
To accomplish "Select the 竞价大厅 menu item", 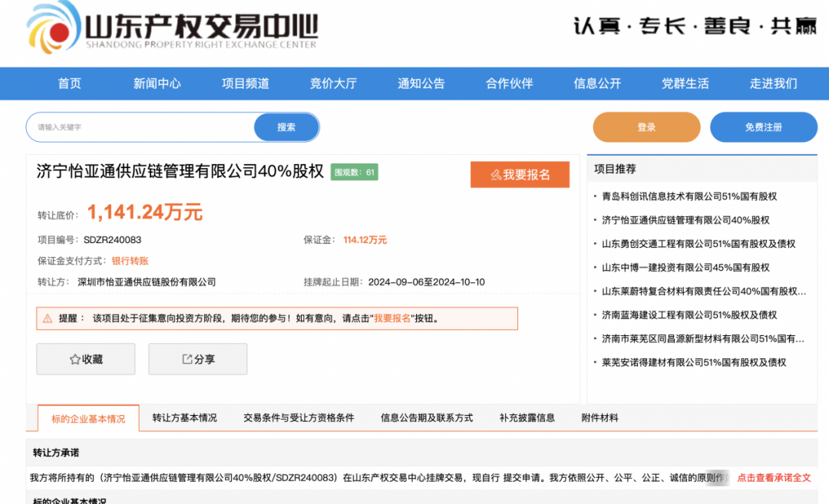I will [x=332, y=84].
